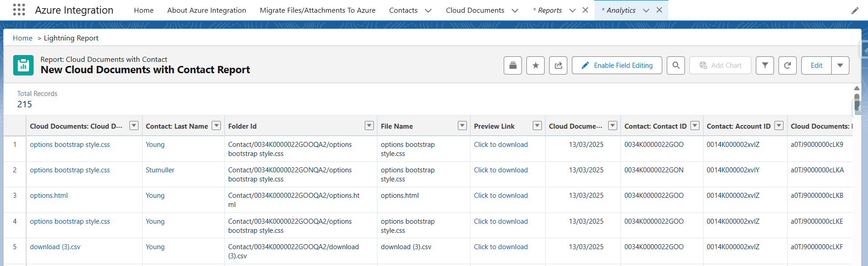Screen dimensions: 868x266
Task: Open Cloud Documents name column menu
Action: click(134, 125)
